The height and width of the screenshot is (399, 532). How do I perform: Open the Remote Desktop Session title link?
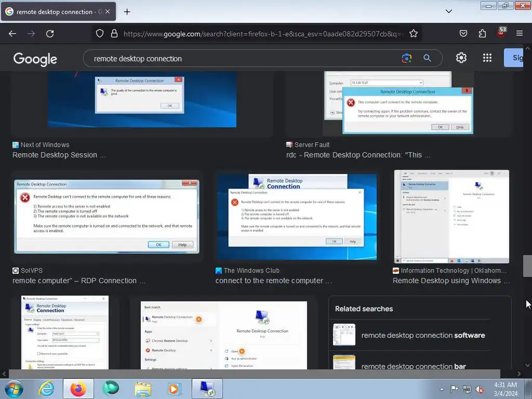tap(59, 155)
